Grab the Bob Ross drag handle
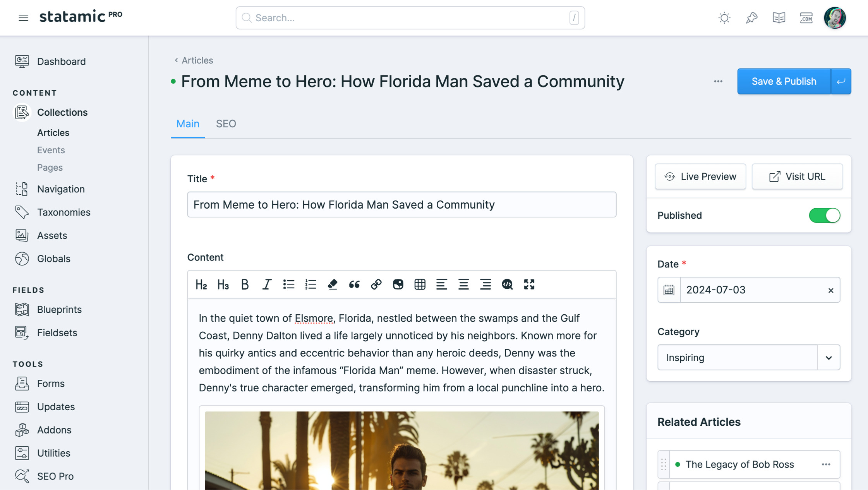 (x=664, y=464)
